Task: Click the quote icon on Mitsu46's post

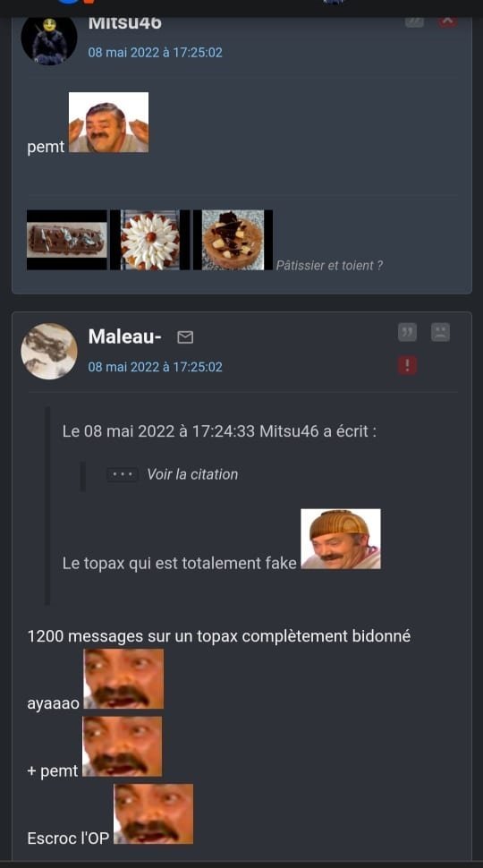Action: [414, 22]
